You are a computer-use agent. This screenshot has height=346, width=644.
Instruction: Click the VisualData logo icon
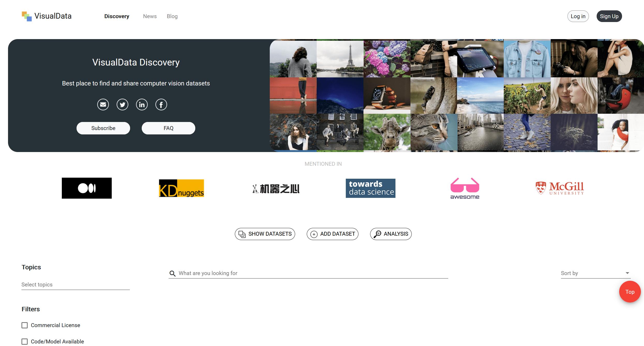tap(27, 16)
